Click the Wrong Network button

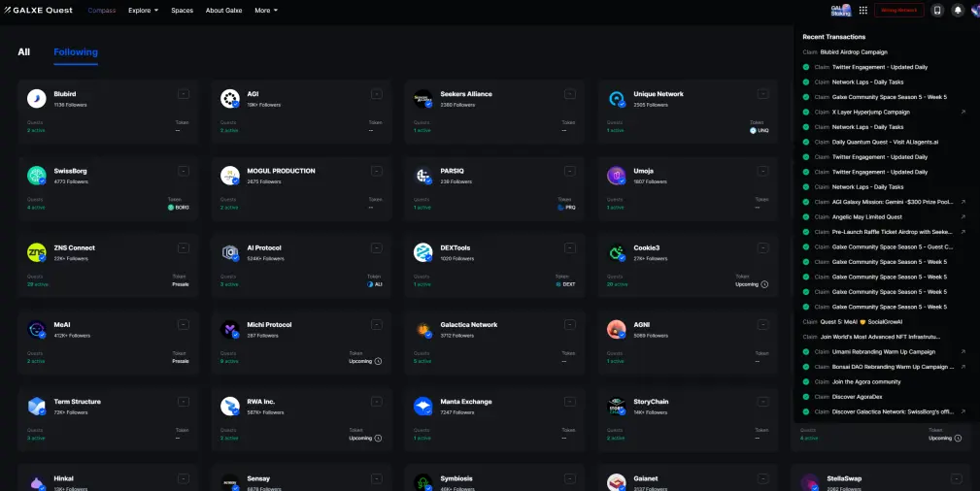[x=898, y=10]
